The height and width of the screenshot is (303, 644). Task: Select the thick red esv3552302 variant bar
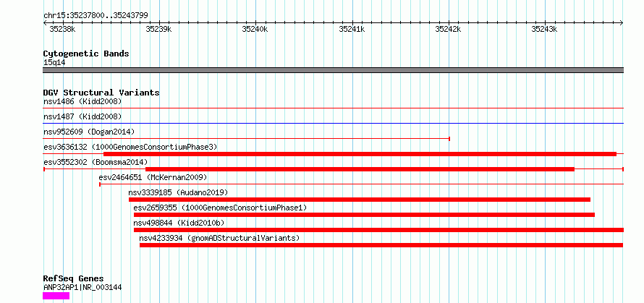tap(360, 169)
